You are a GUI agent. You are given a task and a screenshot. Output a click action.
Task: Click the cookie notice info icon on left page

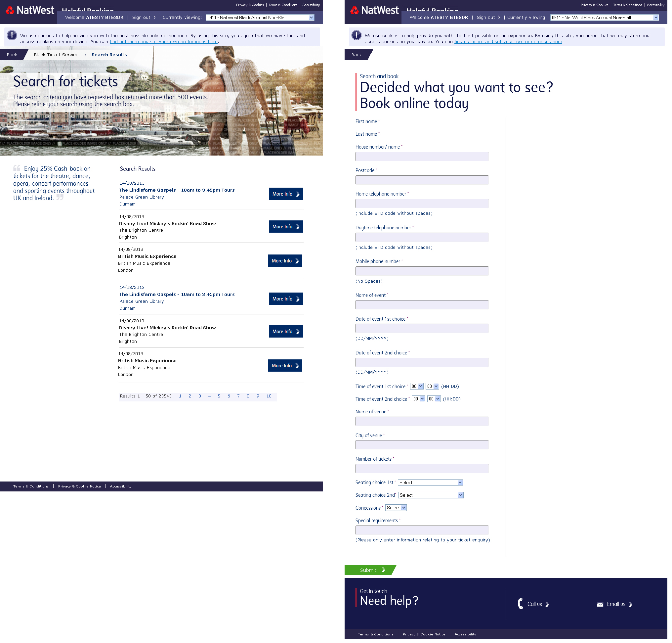pos(12,35)
